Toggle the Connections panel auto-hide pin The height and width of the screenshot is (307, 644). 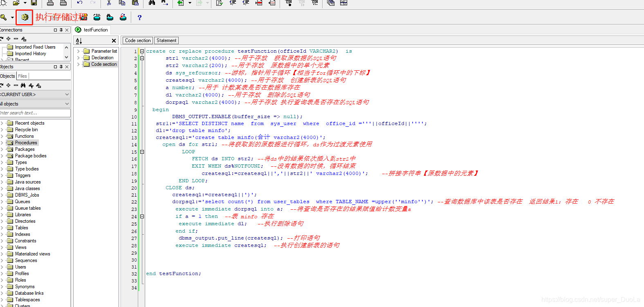click(x=61, y=30)
